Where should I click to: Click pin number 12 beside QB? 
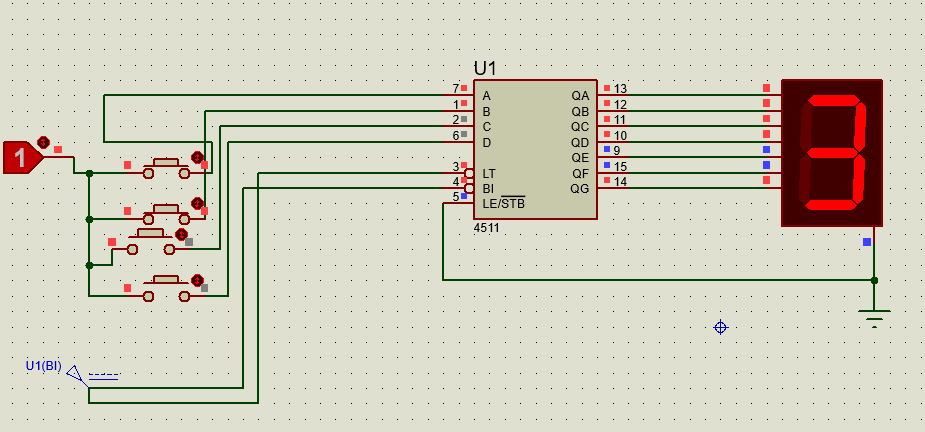tap(620, 104)
